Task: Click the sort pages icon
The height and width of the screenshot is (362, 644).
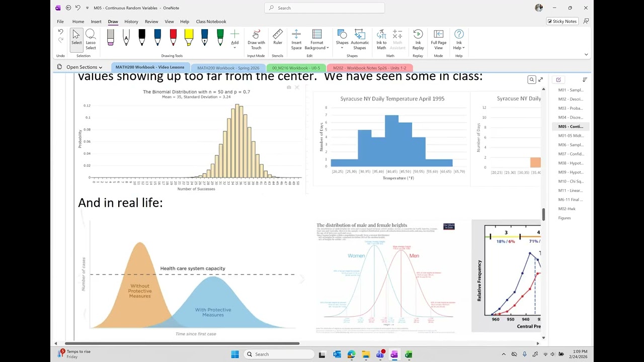Action: point(585,79)
